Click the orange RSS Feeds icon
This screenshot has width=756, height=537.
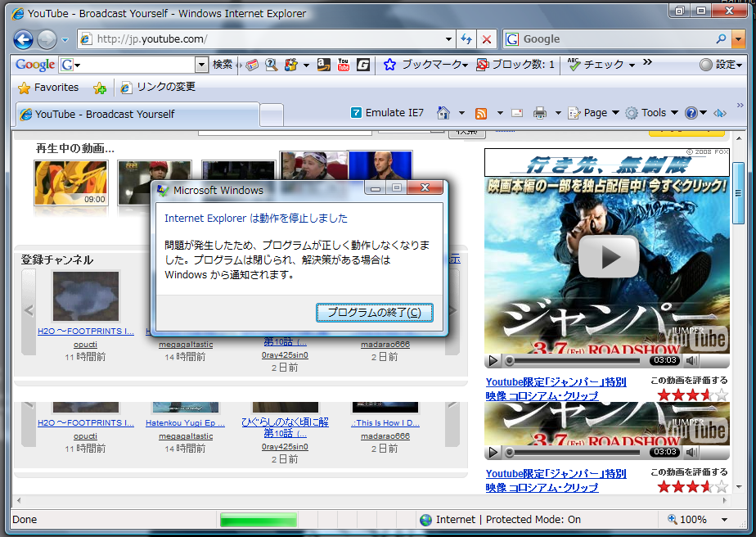[481, 114]
